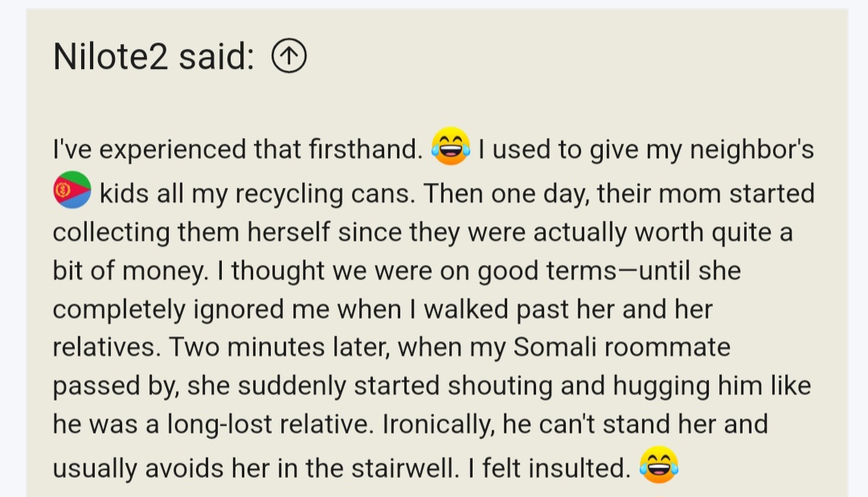868x497 pixels.
Task: Click the laughing emoji after 'firsthand'
Action: [x=450, y=149]
